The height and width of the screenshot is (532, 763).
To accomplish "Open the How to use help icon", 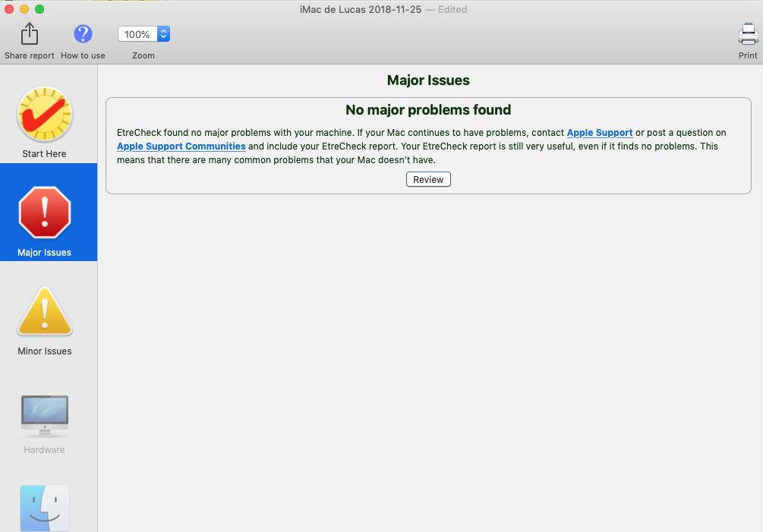I will point(83,34).
